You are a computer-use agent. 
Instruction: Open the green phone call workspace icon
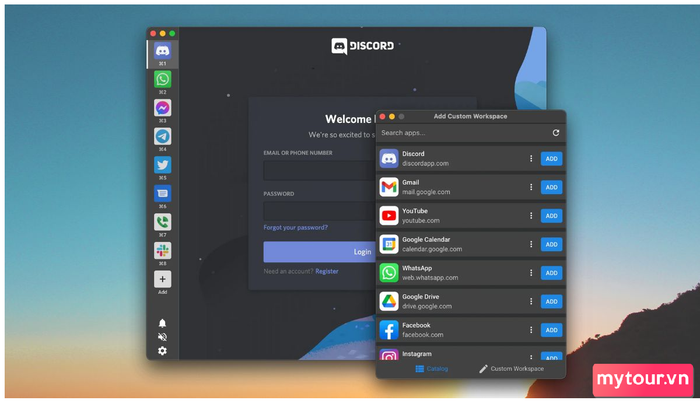pyautogui.click(x=162, y=222)
